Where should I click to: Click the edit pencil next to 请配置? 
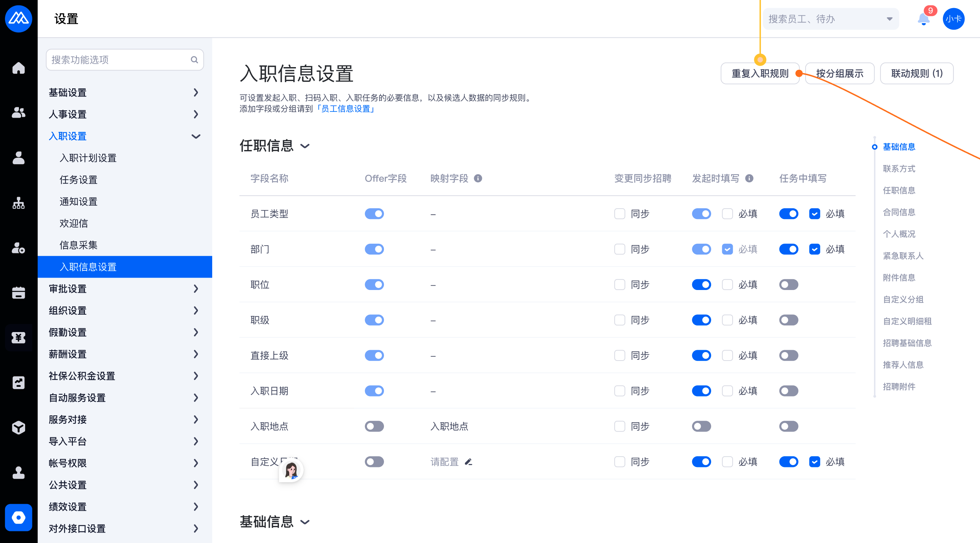[x=468, y=462]
